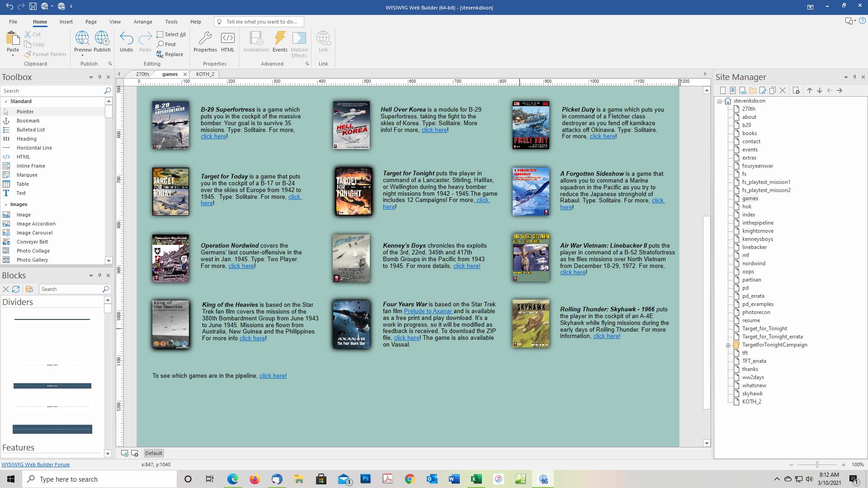Create new folder in Site Manager
Screen dimensions: 868x488
pyautogui.click(x=753, y=90)
